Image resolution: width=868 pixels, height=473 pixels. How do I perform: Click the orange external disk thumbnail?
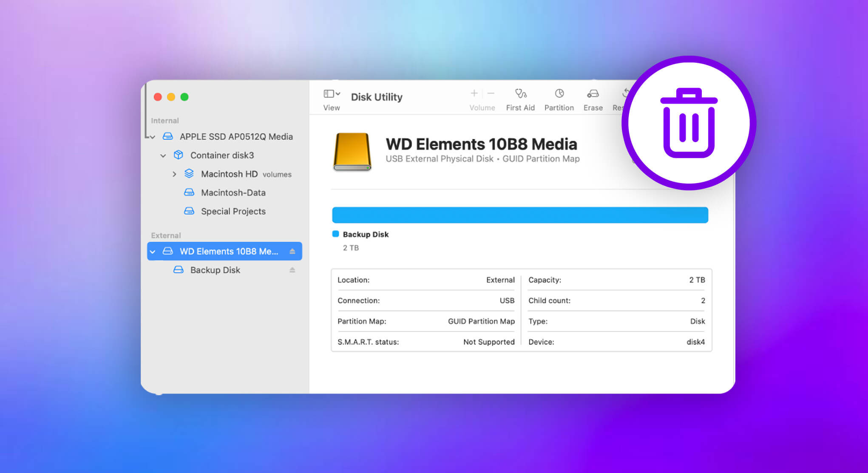352,152
